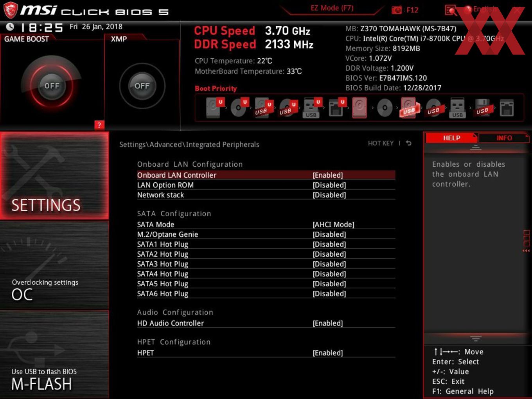
Task: Open Network stack value [Disabled]
Action: [329, 195]
